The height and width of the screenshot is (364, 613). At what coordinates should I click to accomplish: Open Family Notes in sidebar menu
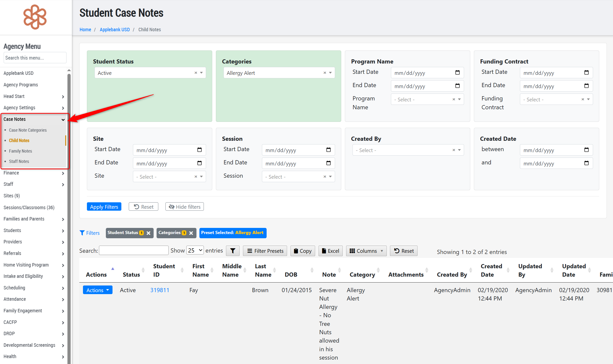[20, 151]
